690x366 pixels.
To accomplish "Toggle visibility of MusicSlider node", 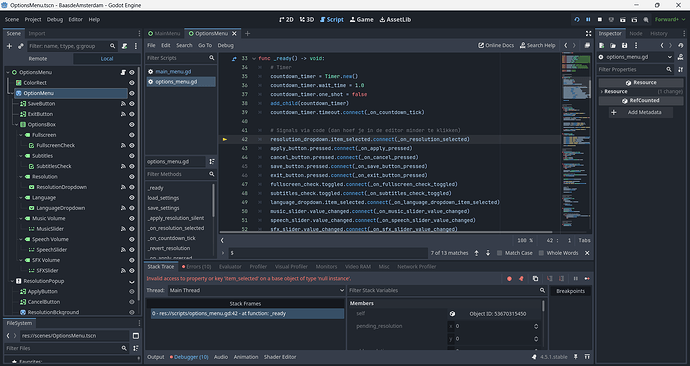I will point(132,229).
